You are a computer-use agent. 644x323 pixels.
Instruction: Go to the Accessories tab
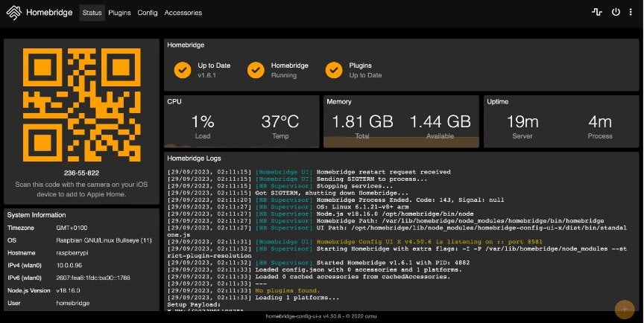coord(183,13)
